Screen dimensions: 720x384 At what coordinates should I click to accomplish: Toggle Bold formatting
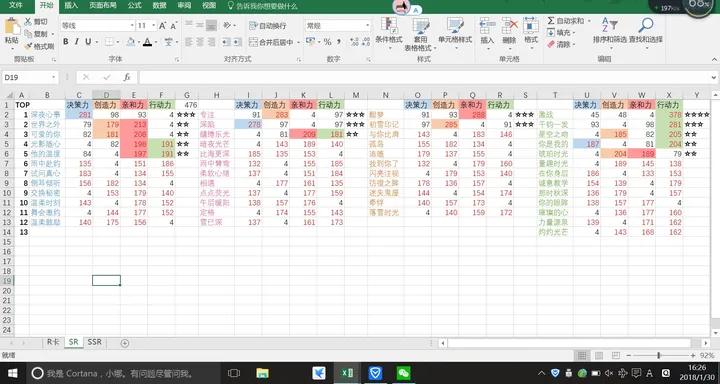[x=66, y=42]
